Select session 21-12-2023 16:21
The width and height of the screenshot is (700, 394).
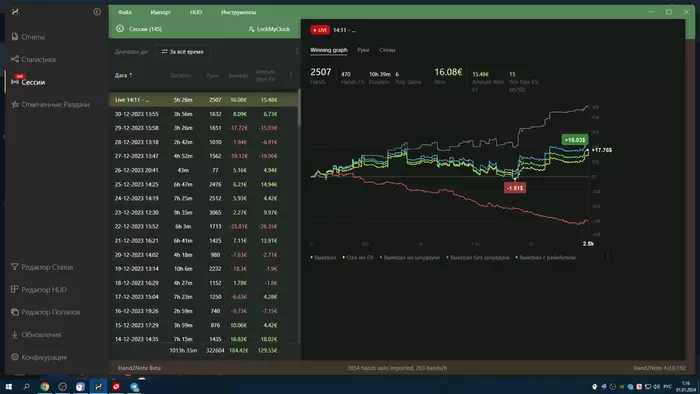point(203,241)
